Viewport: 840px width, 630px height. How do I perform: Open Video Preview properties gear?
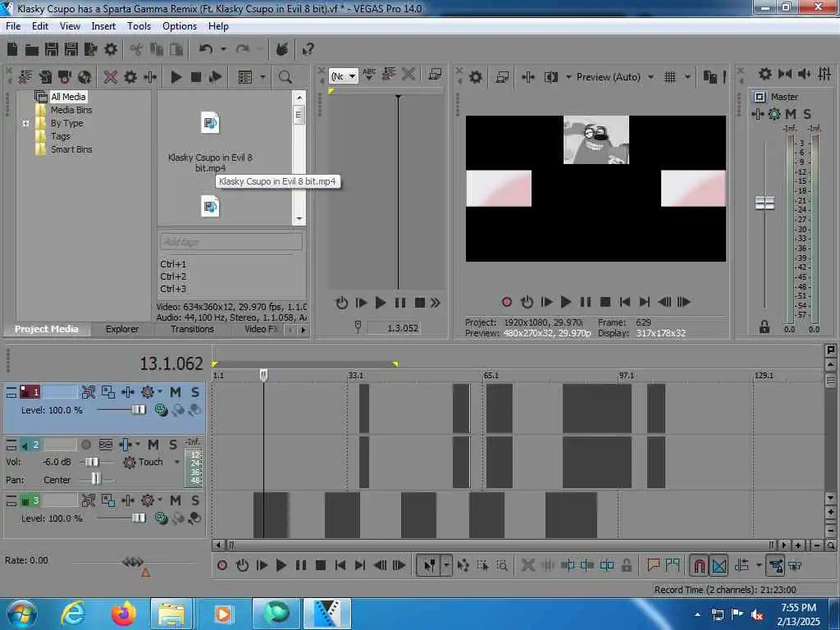[475, 77]
